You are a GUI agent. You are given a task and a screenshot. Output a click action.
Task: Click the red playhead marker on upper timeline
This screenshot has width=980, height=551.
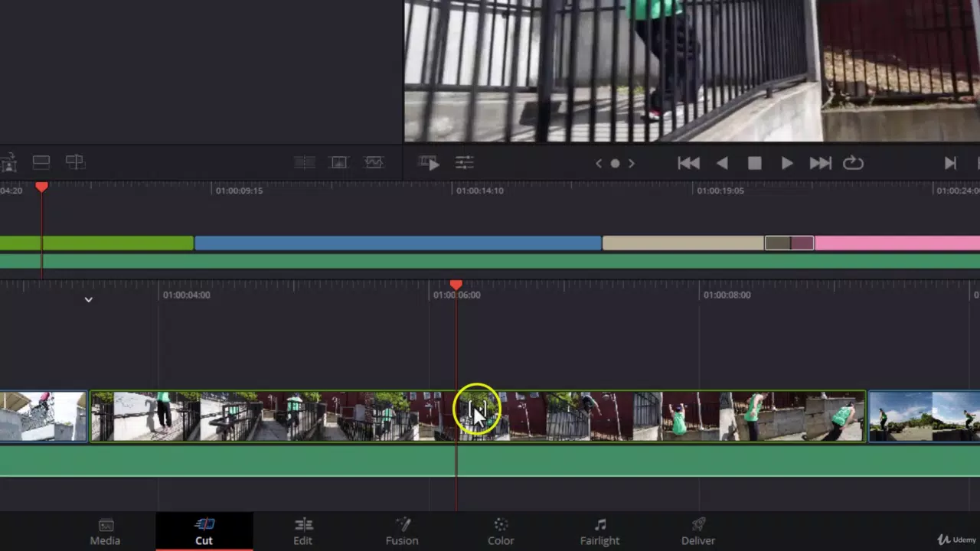click(x=41, y=187)
